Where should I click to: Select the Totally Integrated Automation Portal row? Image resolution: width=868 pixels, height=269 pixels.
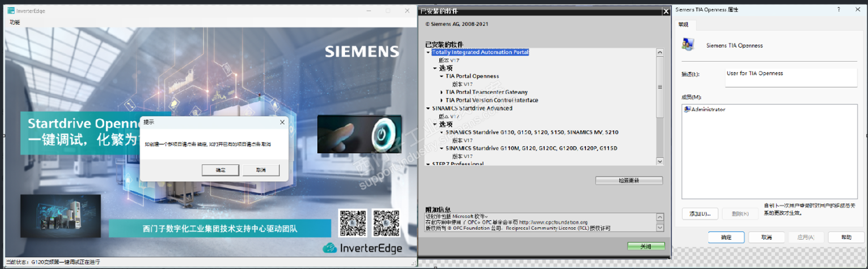pyautogui.click(x=480, y=52)
